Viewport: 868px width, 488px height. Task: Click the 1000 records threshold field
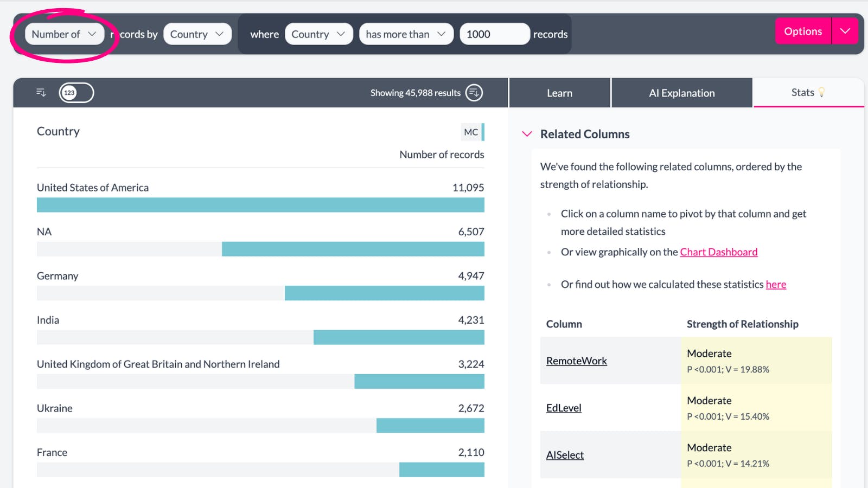pyautogui.click(x=494, y=34)
